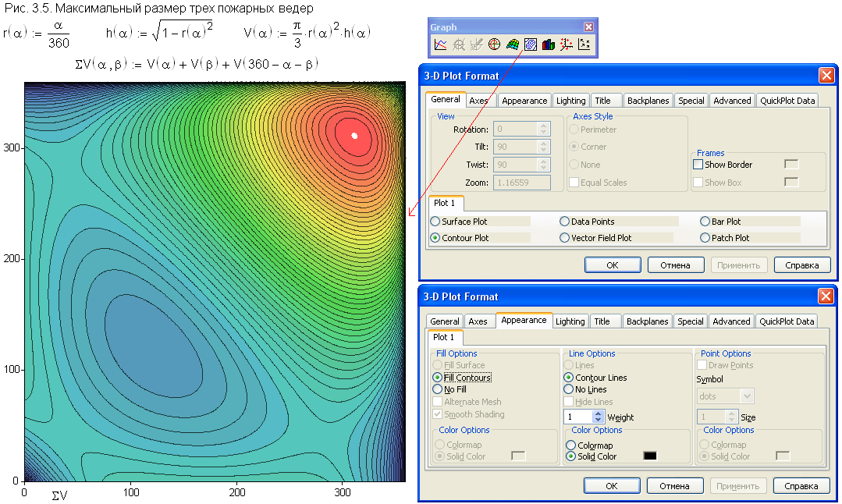Select No Fill under Fill Options
Screen dimensions: 842x504
437,389
